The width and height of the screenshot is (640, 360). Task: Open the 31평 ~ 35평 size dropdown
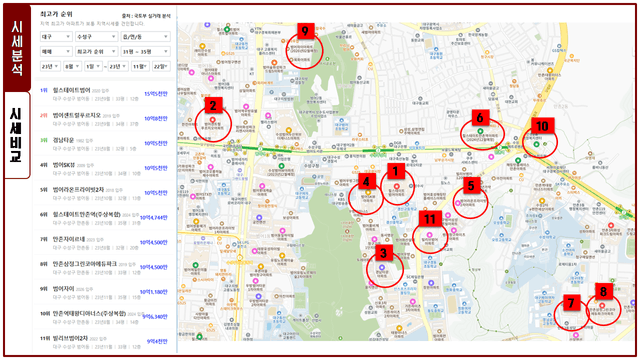pyautogui.click(x=145, y=51)
